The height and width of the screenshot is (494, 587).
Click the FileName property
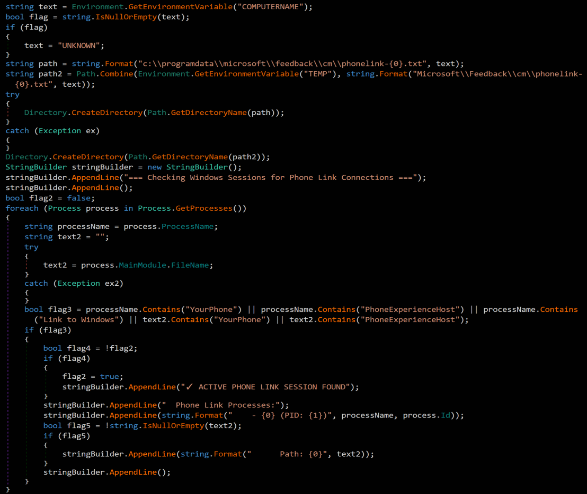(x=190, y=265)
